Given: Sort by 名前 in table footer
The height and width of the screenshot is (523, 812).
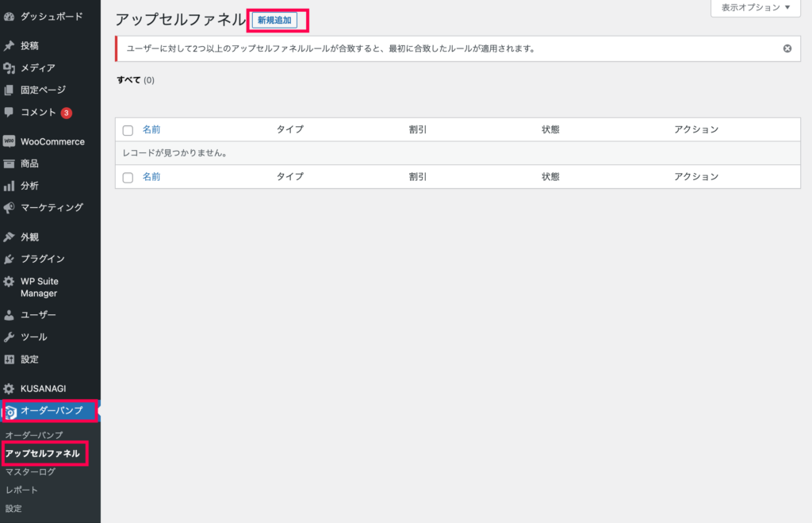Looking at the screenshot, I should tap(151, 177).
